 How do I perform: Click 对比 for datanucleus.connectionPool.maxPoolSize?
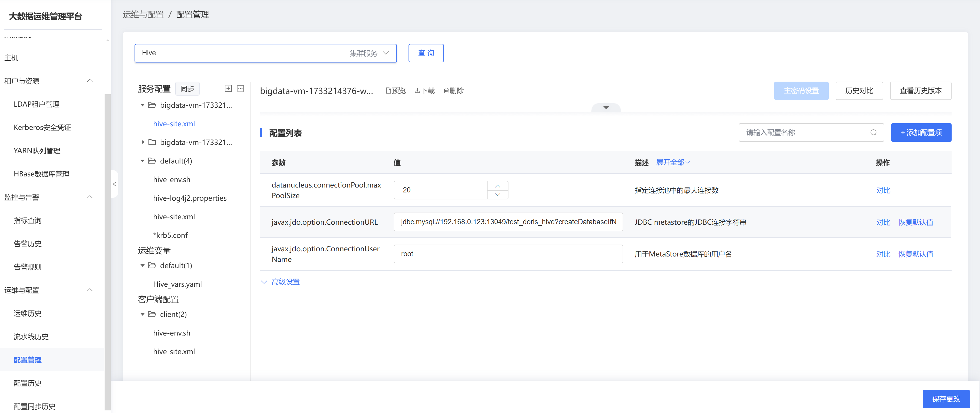point(883,190)
